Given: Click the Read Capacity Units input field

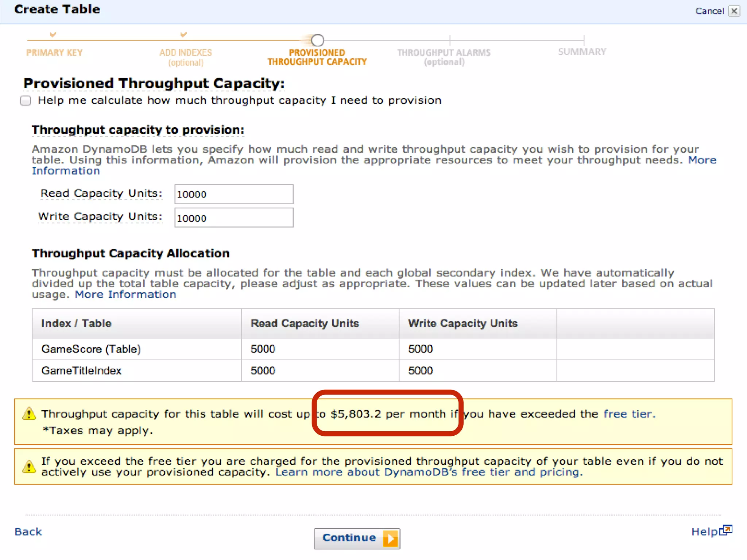Looking at the screenshot, I should coord(233,194).
